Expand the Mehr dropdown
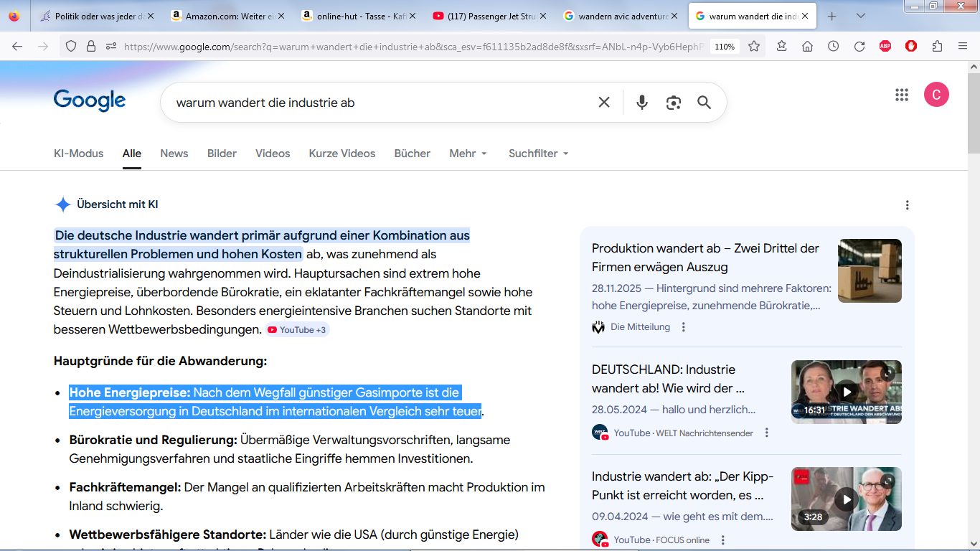Image resolution: width=980 pixels, height=551 pixels. click(468, 154)
